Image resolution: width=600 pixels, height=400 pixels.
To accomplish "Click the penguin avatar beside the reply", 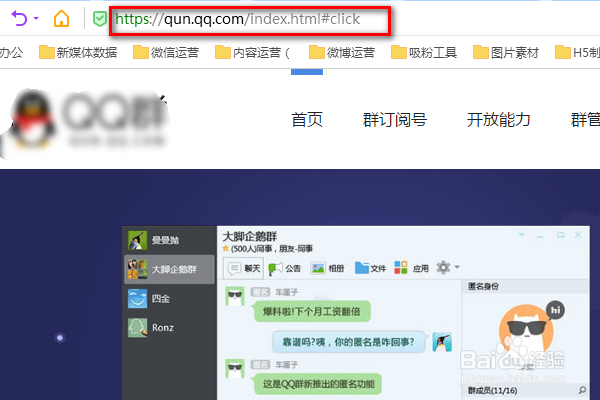I will click(442, 342).
